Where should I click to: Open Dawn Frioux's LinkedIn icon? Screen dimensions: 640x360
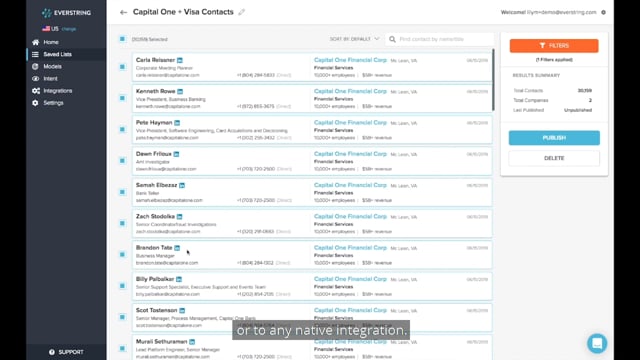176,154
